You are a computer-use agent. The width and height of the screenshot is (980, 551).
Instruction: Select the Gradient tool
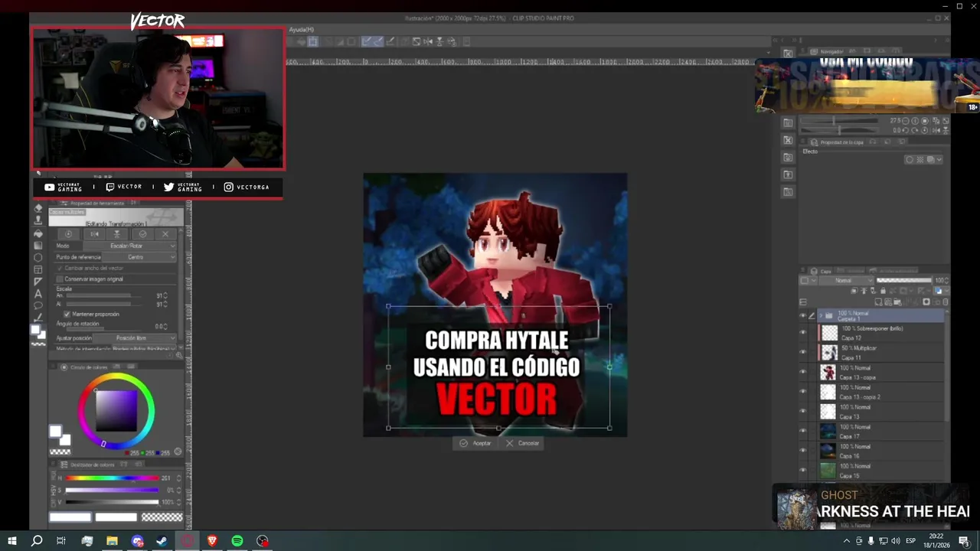tap(38, 246)
